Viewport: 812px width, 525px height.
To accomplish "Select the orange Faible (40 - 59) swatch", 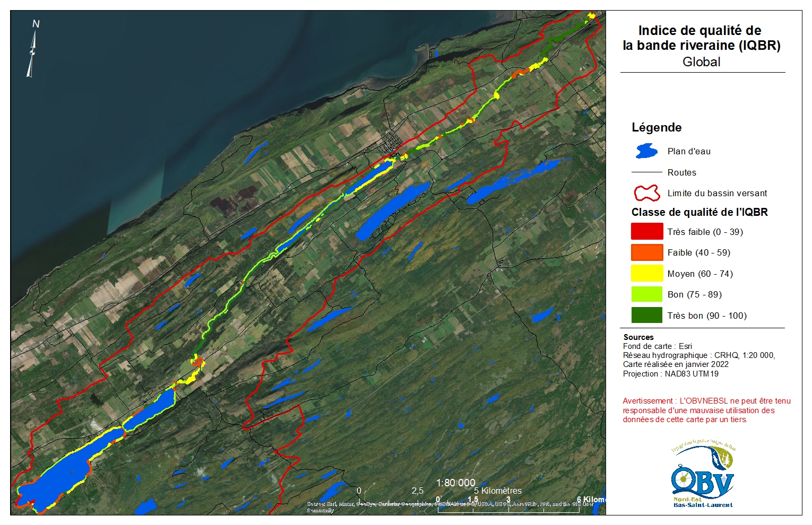I will click(646, 252).
